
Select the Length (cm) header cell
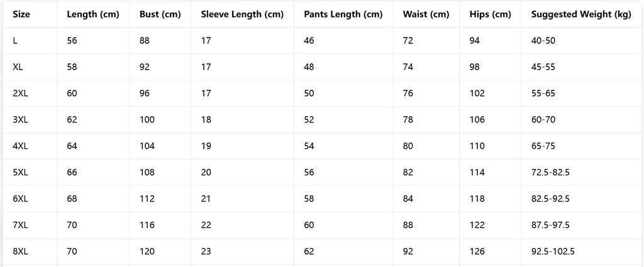point(93,14)
